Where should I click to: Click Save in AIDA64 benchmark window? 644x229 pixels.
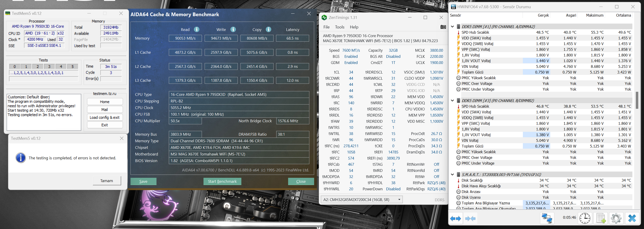click(x=143, y=181)
